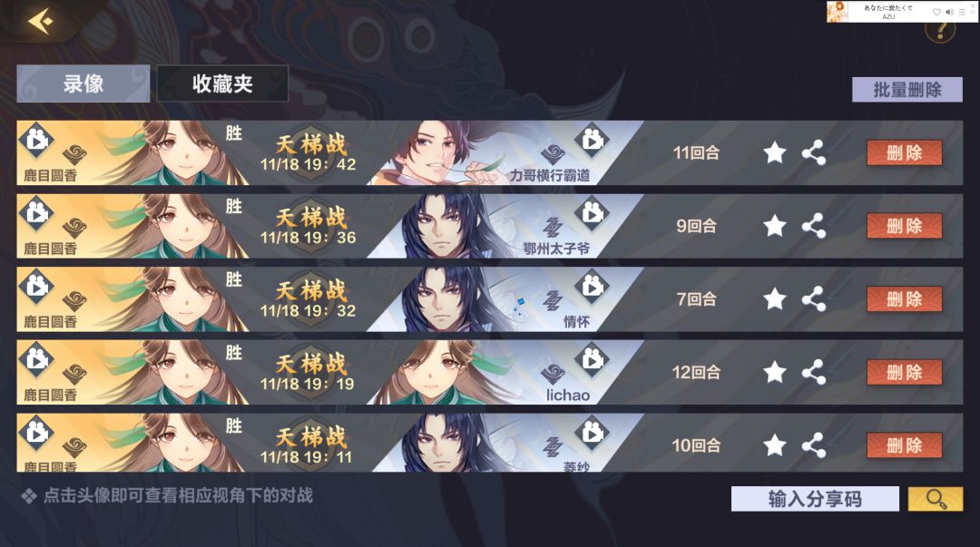This screenshot has height=547, width=980.
Task: Click the 批量删除 button
Action: (906, 90)
